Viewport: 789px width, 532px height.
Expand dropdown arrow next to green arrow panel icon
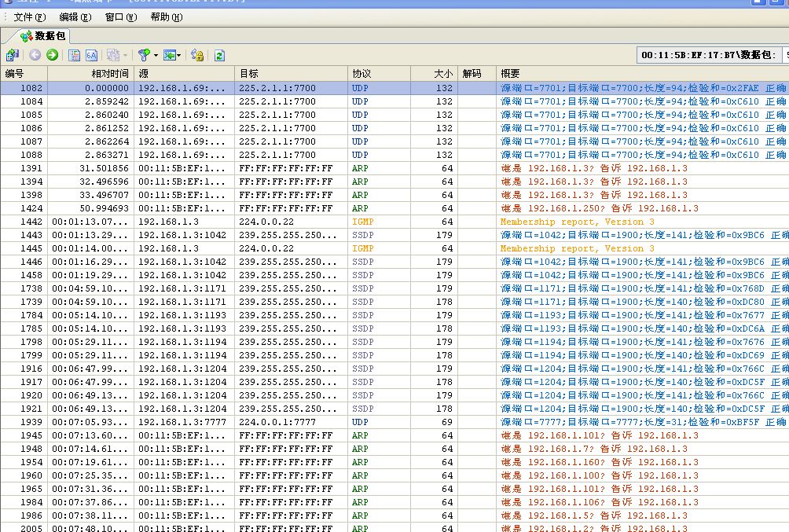179,55
